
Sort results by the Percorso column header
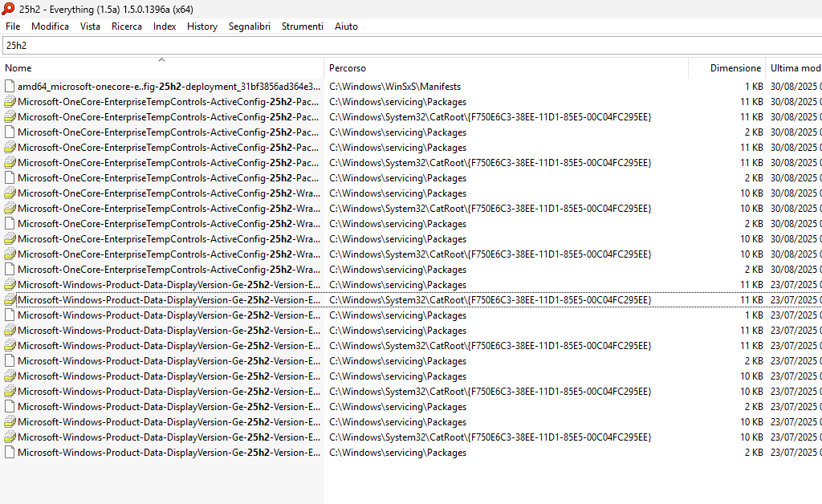click(x=506, y=68)
